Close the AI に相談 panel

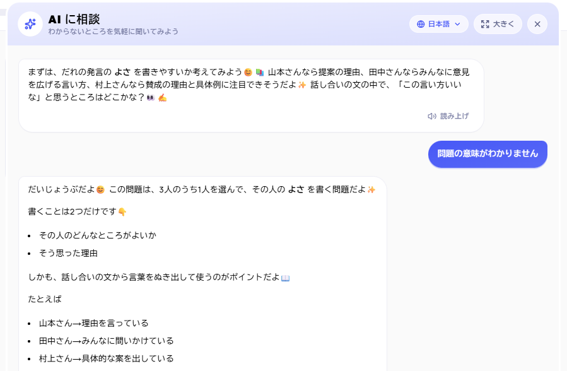[537, 24]
